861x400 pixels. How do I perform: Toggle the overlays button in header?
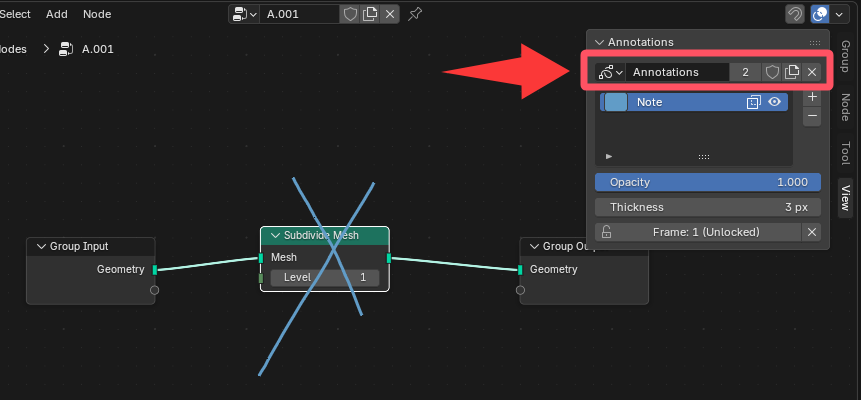click(x=820, y=14)
